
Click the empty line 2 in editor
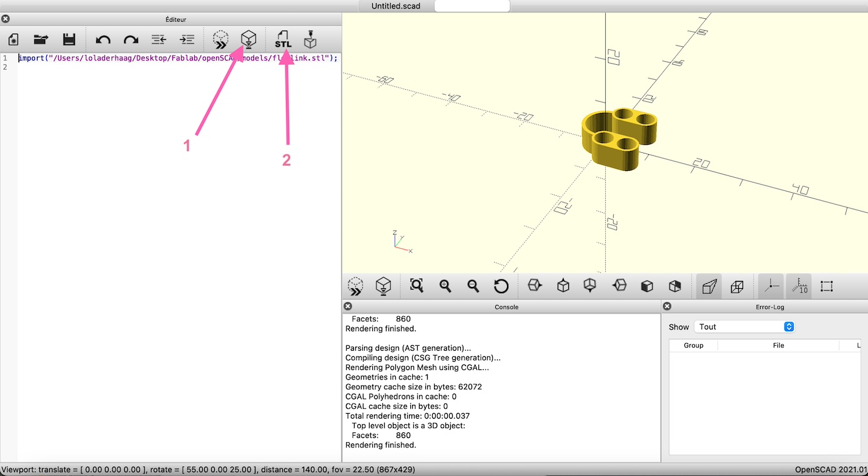coord(178,67)
